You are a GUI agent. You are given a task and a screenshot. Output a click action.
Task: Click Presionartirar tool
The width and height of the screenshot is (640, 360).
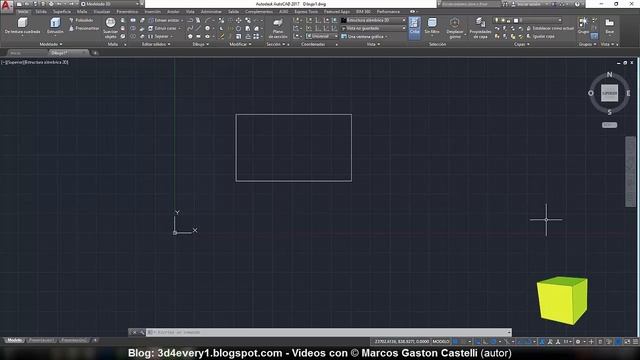coord(84,28)
